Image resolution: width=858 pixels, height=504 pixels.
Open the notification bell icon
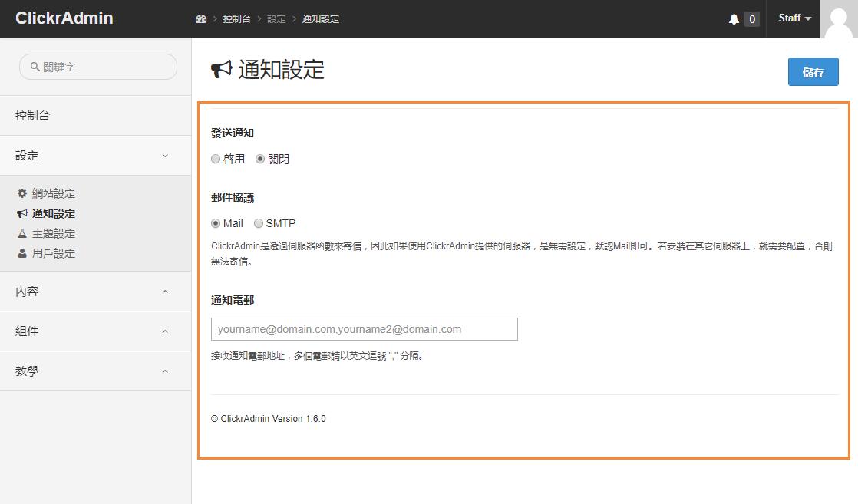pyautogui.click(x=734, y=19)
